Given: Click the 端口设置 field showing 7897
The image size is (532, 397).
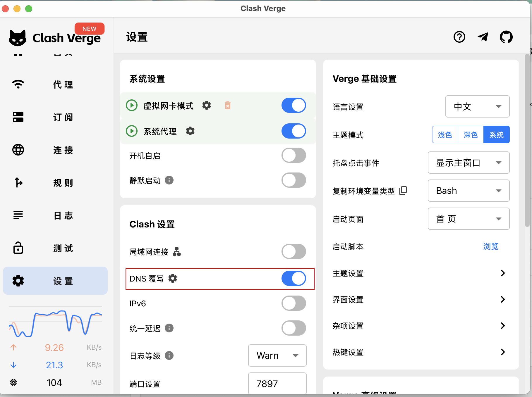Looking at the screenshot, I should pos(277,384).
